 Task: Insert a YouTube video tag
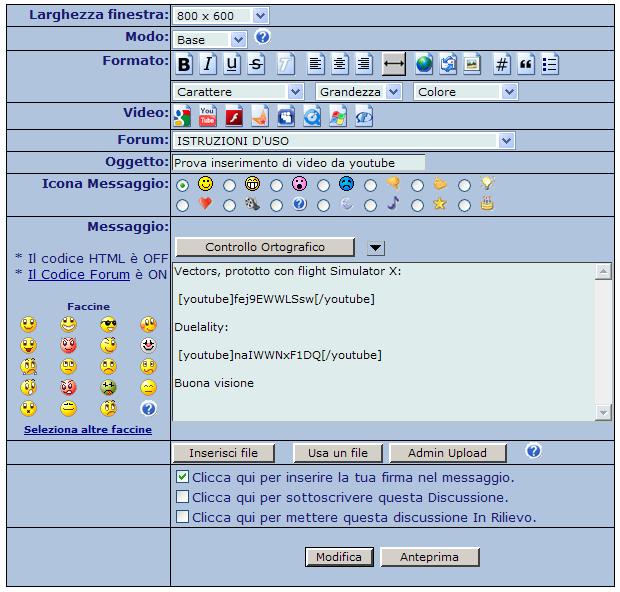click(208, 116)
